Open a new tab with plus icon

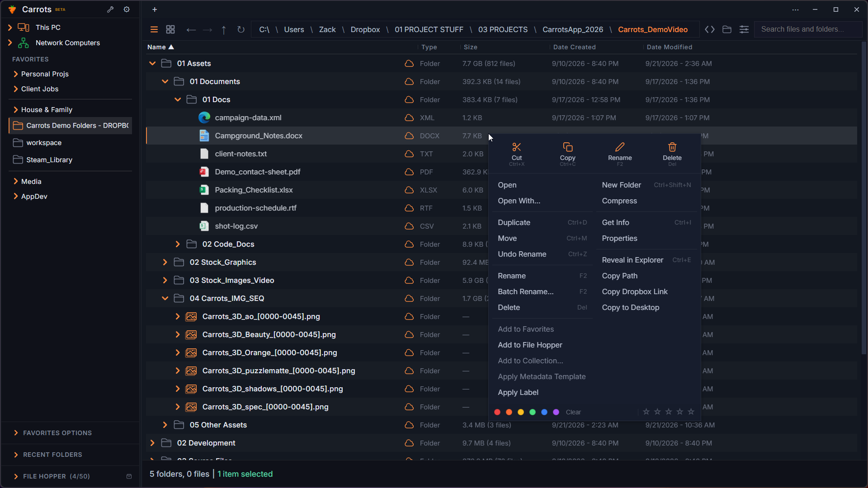click(155, 9)
